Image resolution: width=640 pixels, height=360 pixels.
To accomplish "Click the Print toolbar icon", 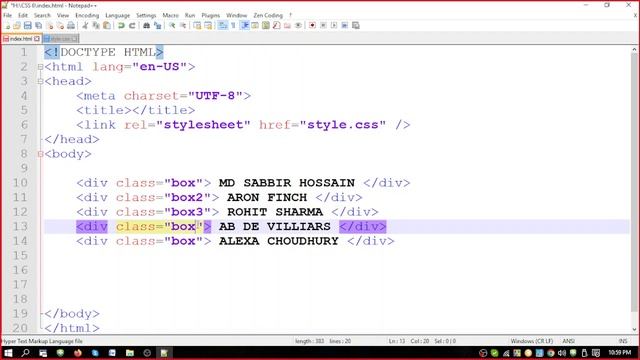I will (x=71, y=25).
